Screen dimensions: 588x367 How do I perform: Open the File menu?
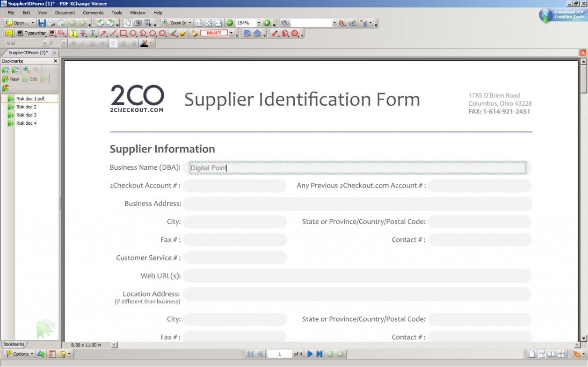pos(11,13)
